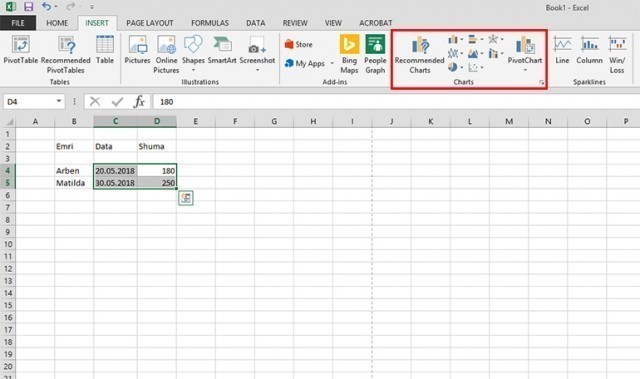Click the Emri header cell
The width and height of the screenshot is (640, 379).
74,146
